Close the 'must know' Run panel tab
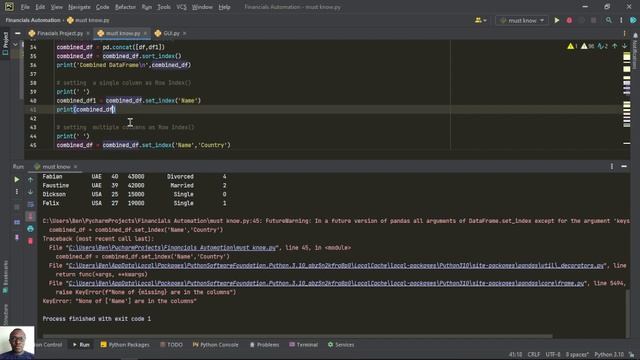Viewport: 640px width, 360px height. [x=76, y=167]
